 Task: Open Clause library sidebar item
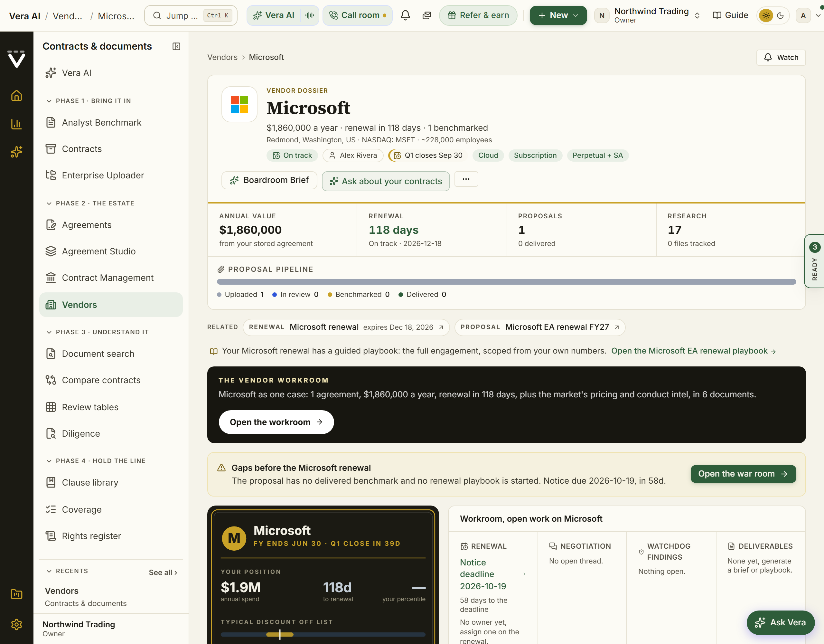tap(111, 482)
